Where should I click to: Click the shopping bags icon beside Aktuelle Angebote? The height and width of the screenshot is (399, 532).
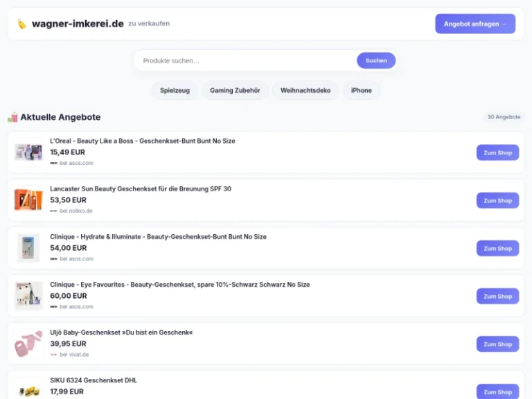(x=12, y=117)
